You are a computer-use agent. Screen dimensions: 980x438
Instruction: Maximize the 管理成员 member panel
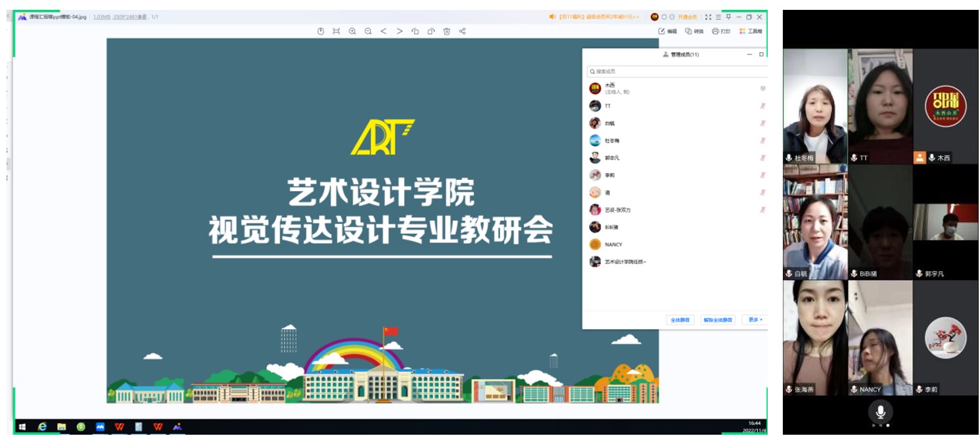pyautogui.click(x=762, y=55)
